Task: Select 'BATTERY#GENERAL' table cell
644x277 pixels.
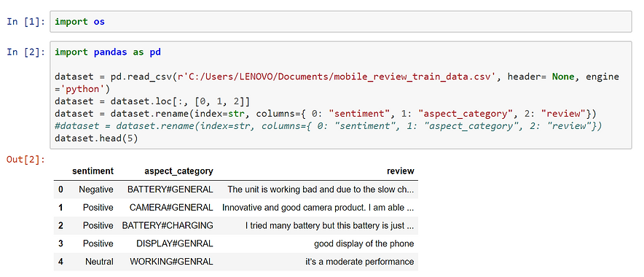Action: (x=170, y=190)
